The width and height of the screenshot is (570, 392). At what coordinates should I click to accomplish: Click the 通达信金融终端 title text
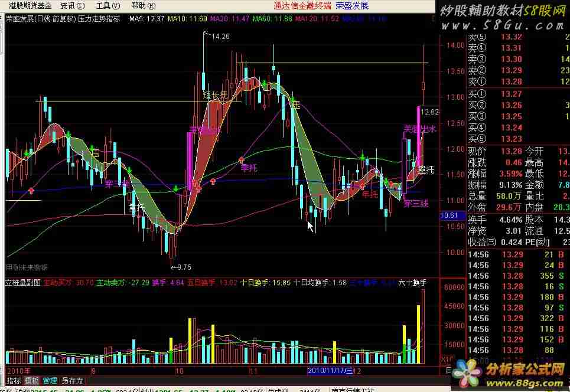[x=302, y=6]
